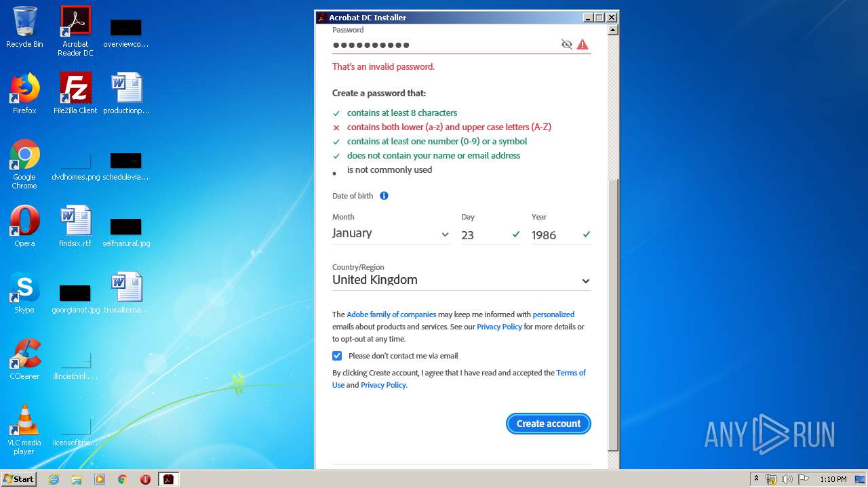Open Privacy Policy link in agreement sentence

[x=383, y=385]
